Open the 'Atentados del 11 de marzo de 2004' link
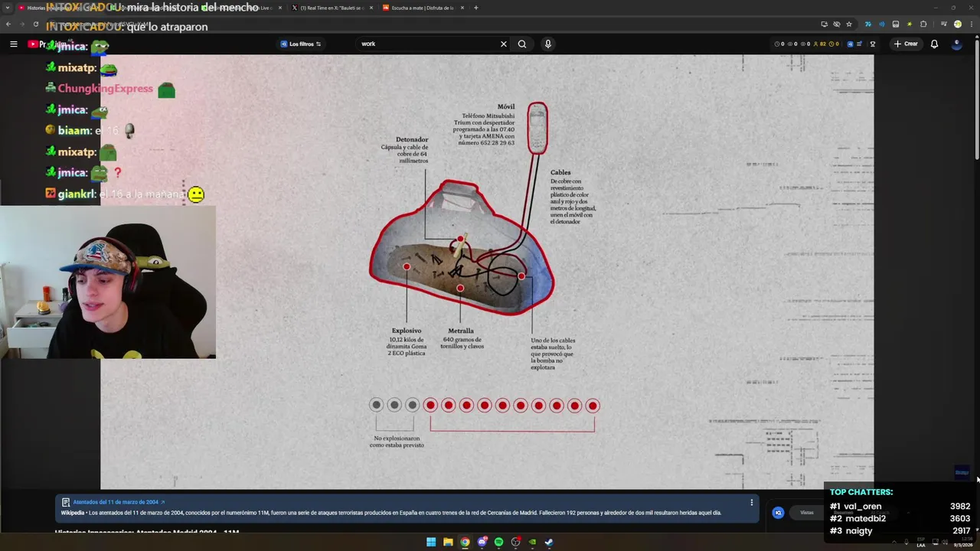980x551 pixels. pyautogui.click(x=116, y=502)
